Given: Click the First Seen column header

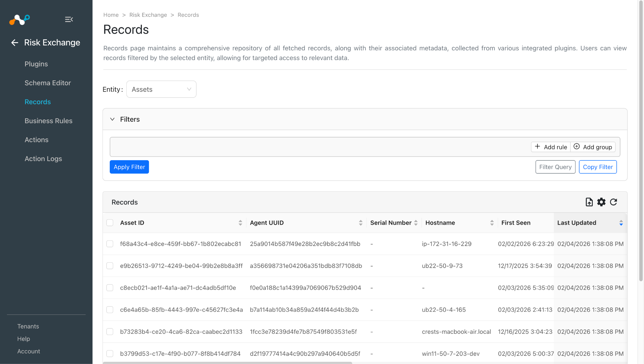Looking at the screenshot, I should tap(516, 223).
